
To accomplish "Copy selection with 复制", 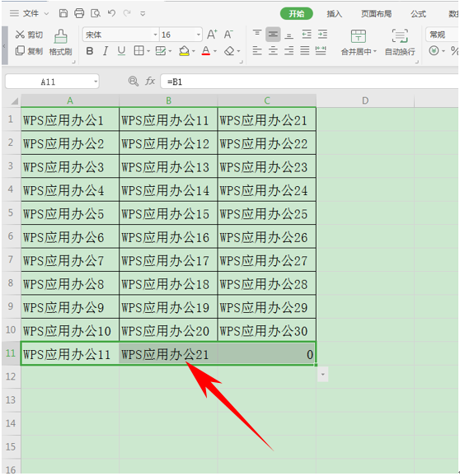I will [x=29, y=51].
